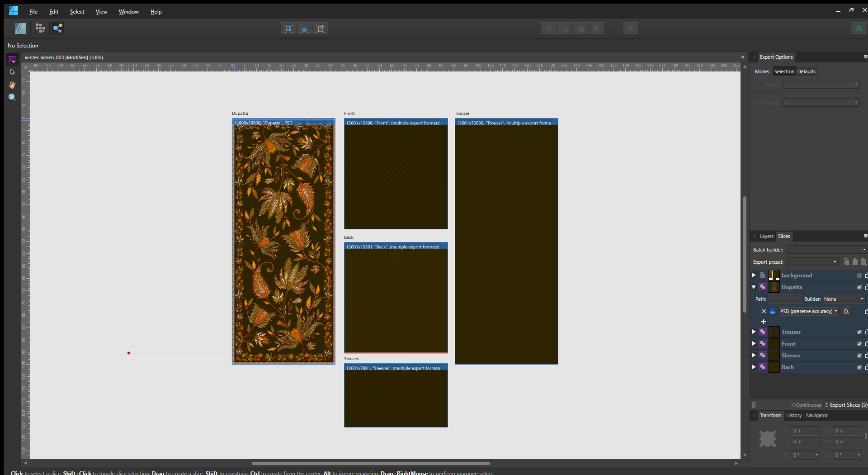Switch to the Navigator tab

tap(816, 415)
